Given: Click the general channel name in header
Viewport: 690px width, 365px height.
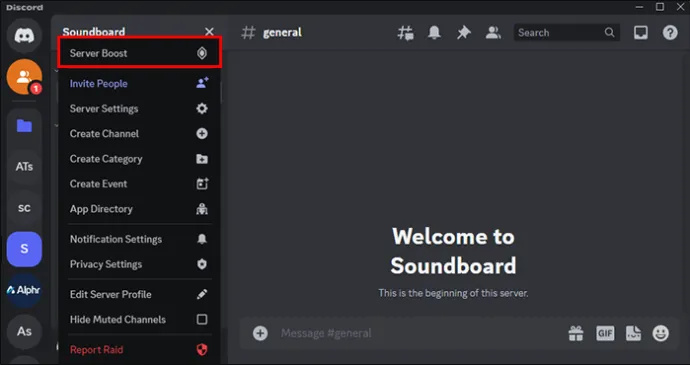Looking at the screenshot, I should click(x=282, y=33).
